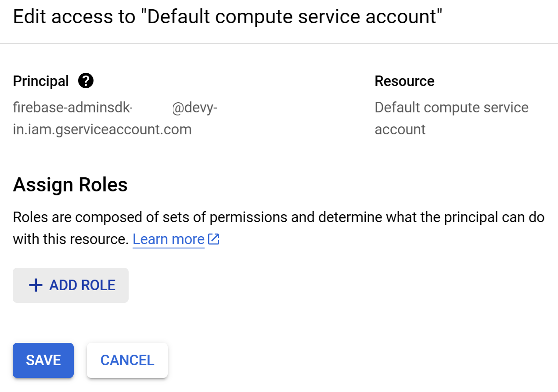Save the access changes
The image size is (558, 392).
43,360
